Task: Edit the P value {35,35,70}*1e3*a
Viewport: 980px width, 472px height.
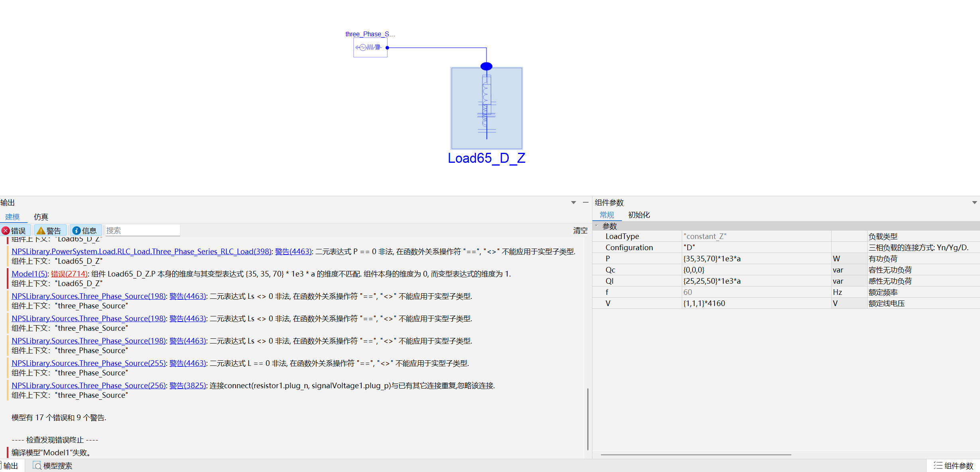Action: tap(756, 259)
